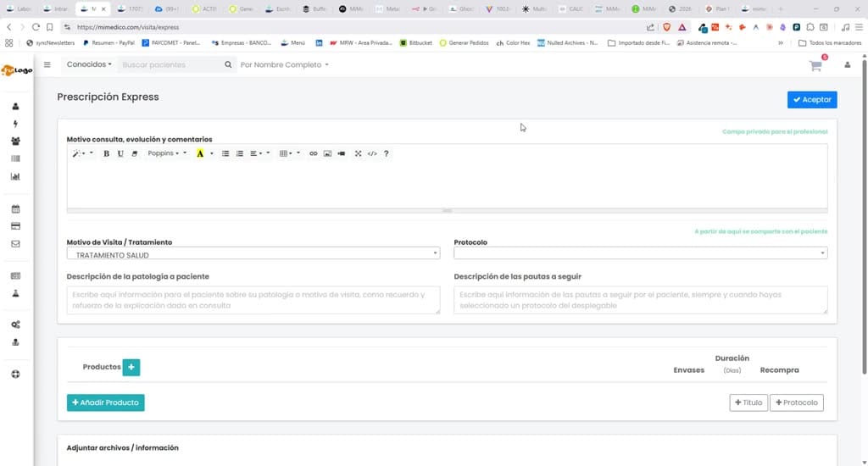Toggle underline formatting in the editor

click(120, 153)
